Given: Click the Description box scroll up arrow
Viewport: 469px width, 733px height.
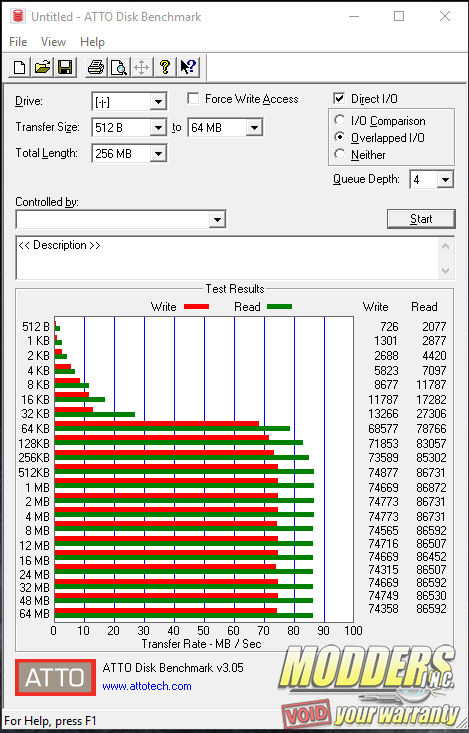Looking at the screenshot, I should pyautogui.click(x=445, y=246).
